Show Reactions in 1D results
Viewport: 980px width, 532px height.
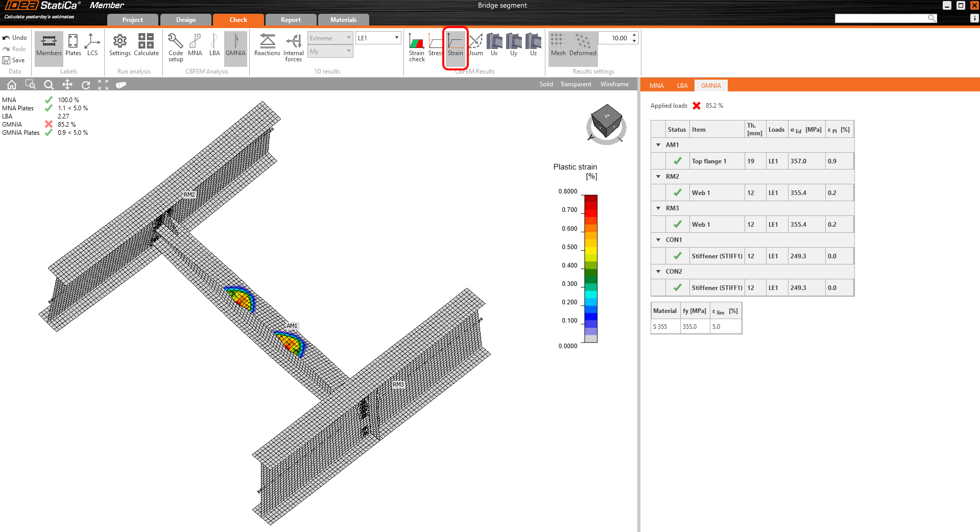click(267, 45)
